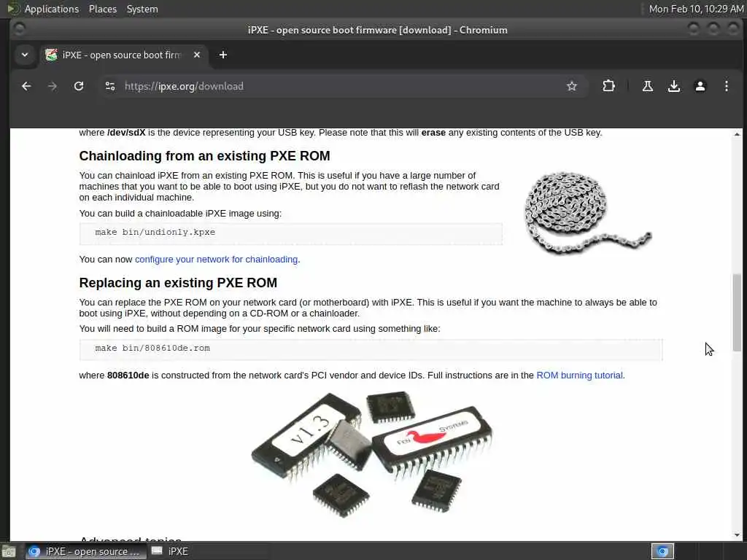Click the bicycle chain image
Image resolution: width=747 pixels, height=560 pixels.
587,212
